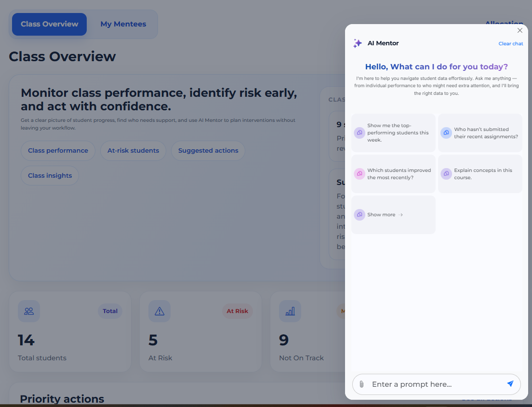Viewport: 532px width, 407px height.
Task: Click icon beside recent assignments suggestion
Action: tap(446, 132)
